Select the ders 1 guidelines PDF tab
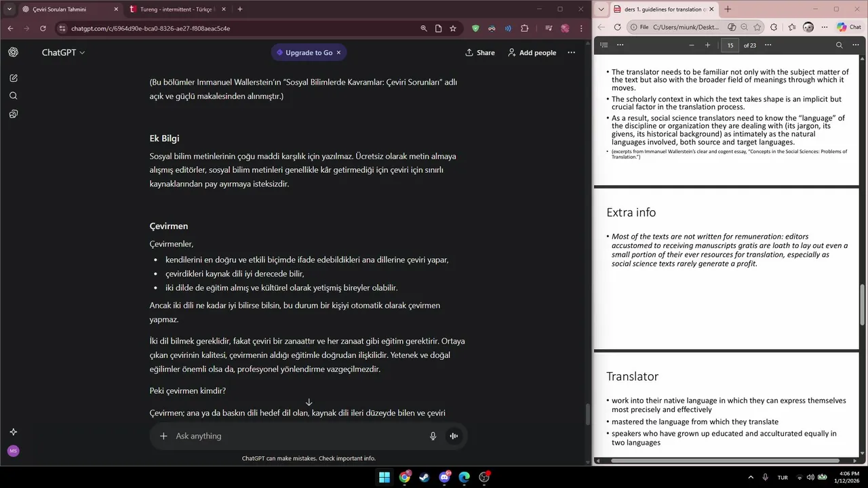 pos(664,9)
